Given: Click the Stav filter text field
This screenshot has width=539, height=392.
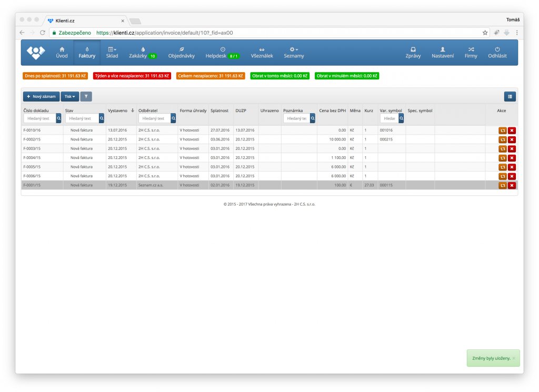Looking at the screenshot, I should [x=82, y=118].
